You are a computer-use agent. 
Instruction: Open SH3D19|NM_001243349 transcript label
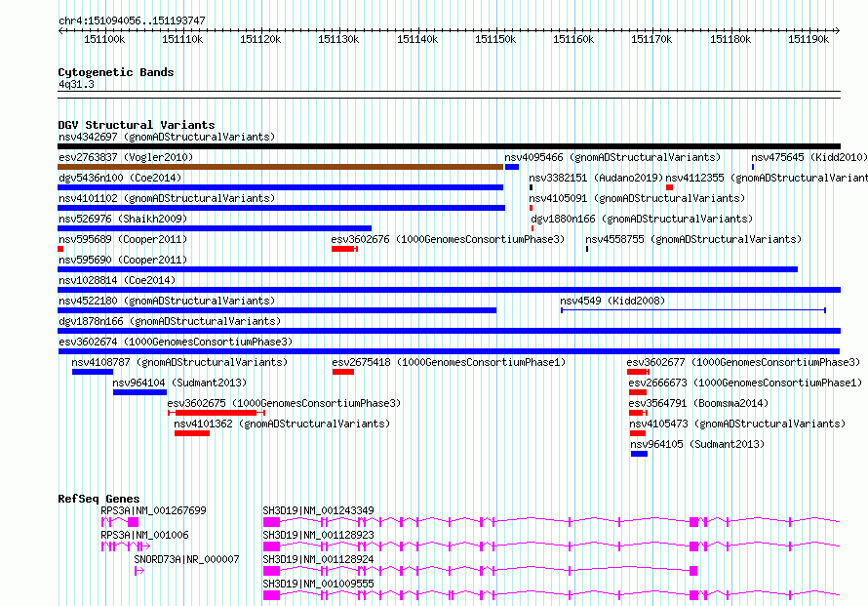(x=318, y=510)
